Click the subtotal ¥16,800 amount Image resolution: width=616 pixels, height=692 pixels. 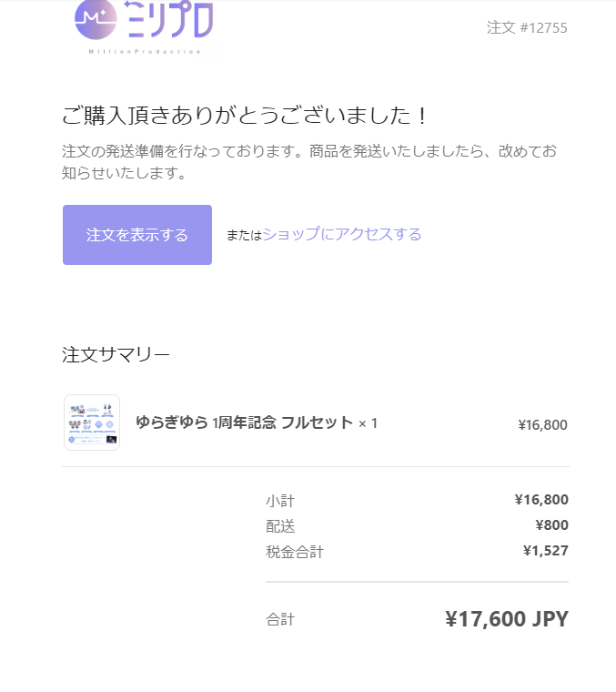(541, 500)
